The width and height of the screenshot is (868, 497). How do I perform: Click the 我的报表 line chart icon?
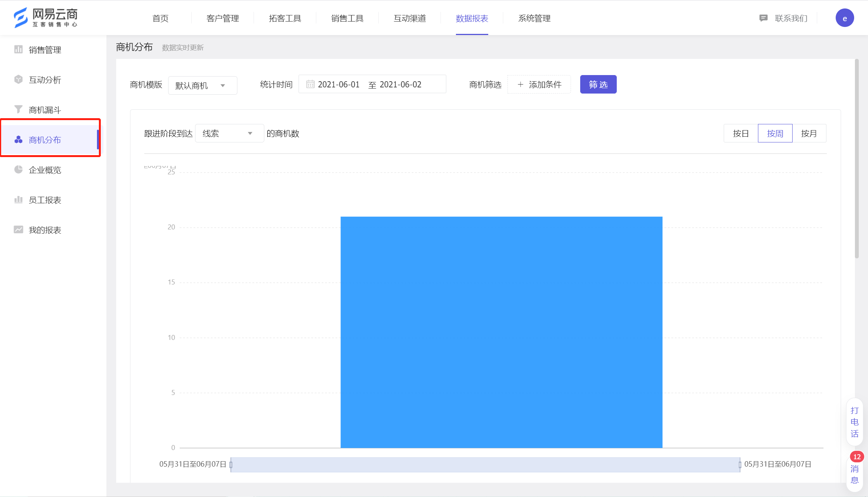pyautogui.click(x=18, y=229)
